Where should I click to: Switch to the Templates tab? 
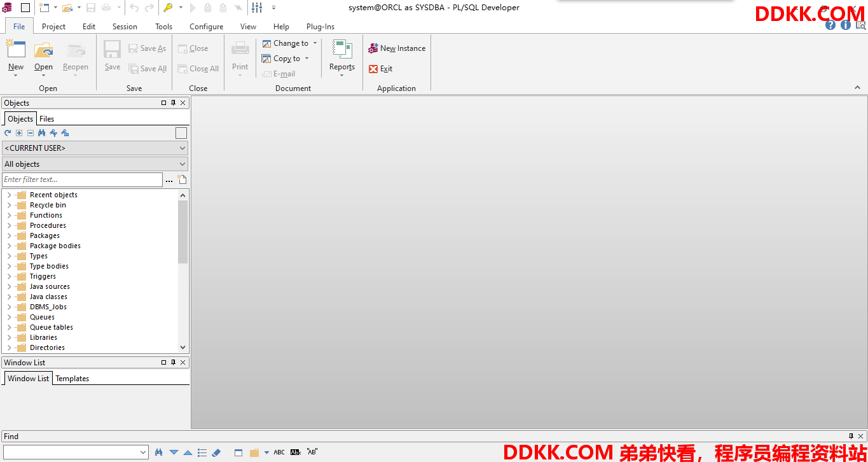pos(72,379)
